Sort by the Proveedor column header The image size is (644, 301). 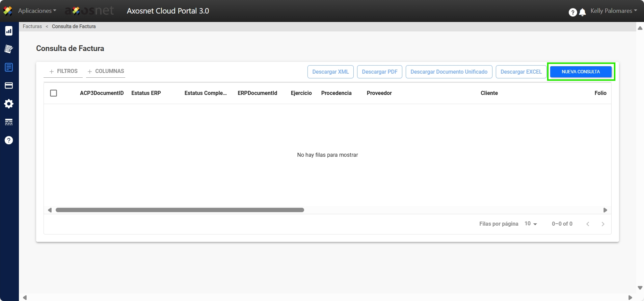tap(379, 93)
